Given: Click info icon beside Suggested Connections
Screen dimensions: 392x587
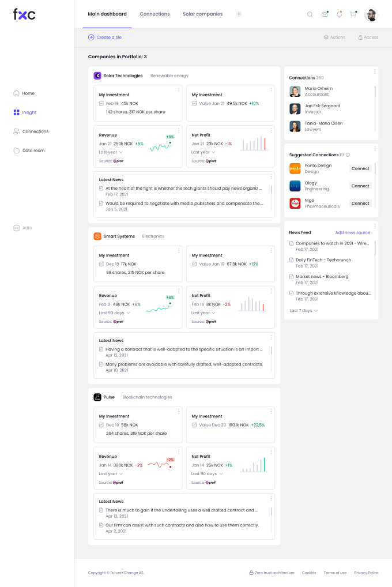Looking at the screenshot, I should pyautogui.click(x=348, y=155).
